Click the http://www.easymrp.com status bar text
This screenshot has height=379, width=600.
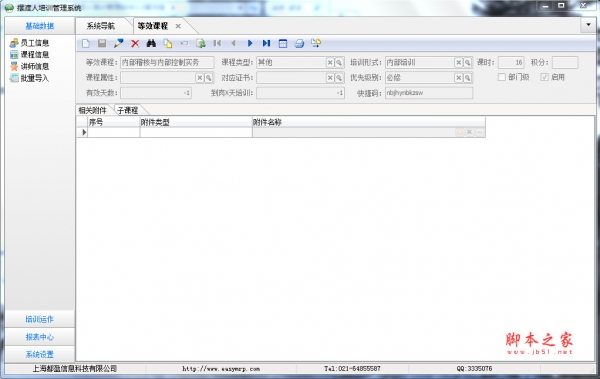[x=221, y=369]
